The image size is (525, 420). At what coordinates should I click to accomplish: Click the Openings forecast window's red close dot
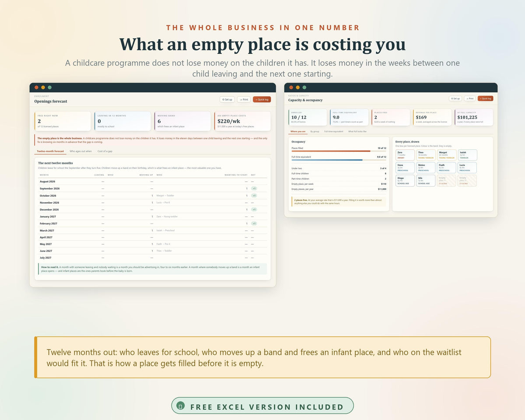click(x=36, y=87)
